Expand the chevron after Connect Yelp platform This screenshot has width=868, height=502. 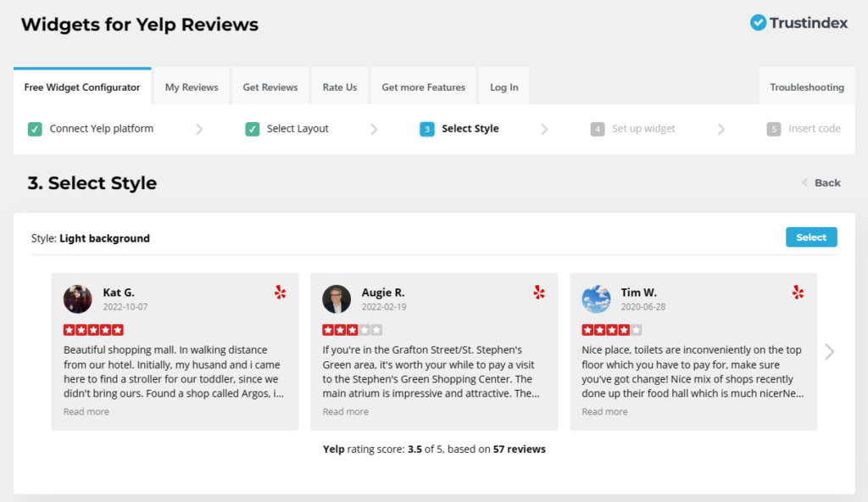tap(200, 128)
